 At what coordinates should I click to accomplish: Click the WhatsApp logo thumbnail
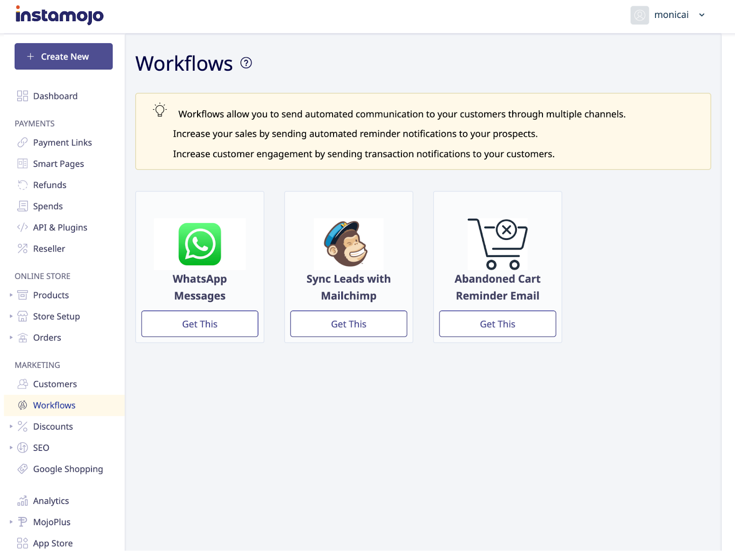tap(200, 244)
